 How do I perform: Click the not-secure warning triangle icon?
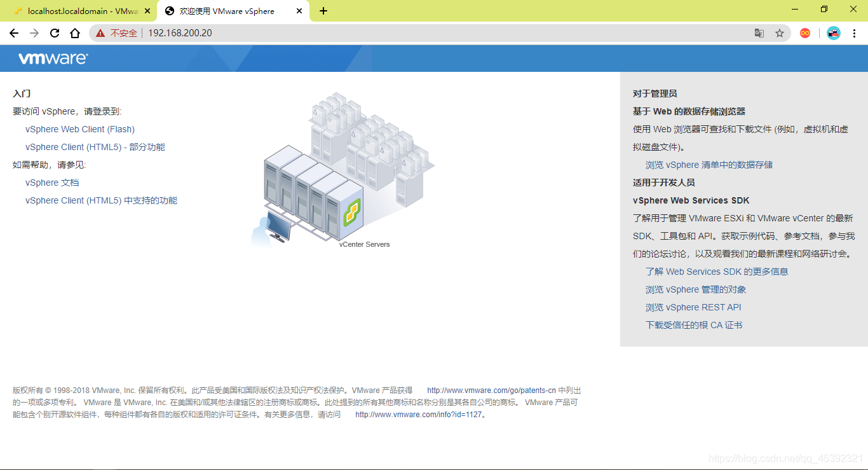pyautogui.click(x=100, y=33)
